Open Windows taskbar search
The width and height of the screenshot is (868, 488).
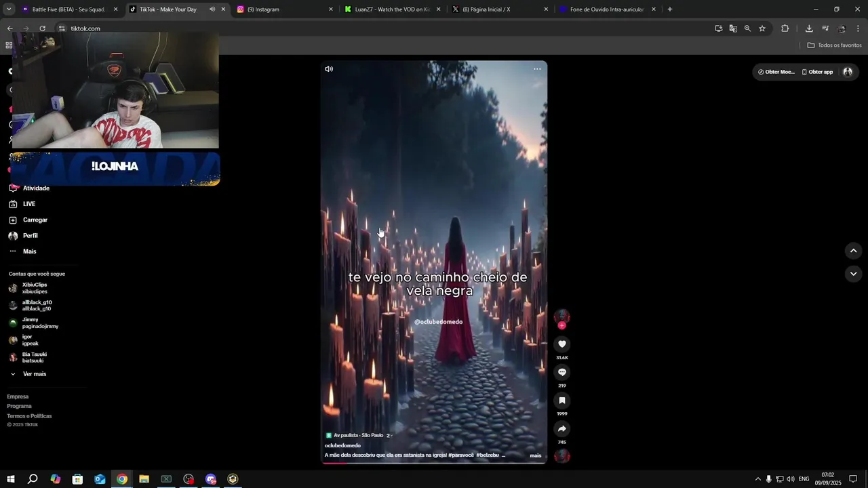click(x=33, y=479)
